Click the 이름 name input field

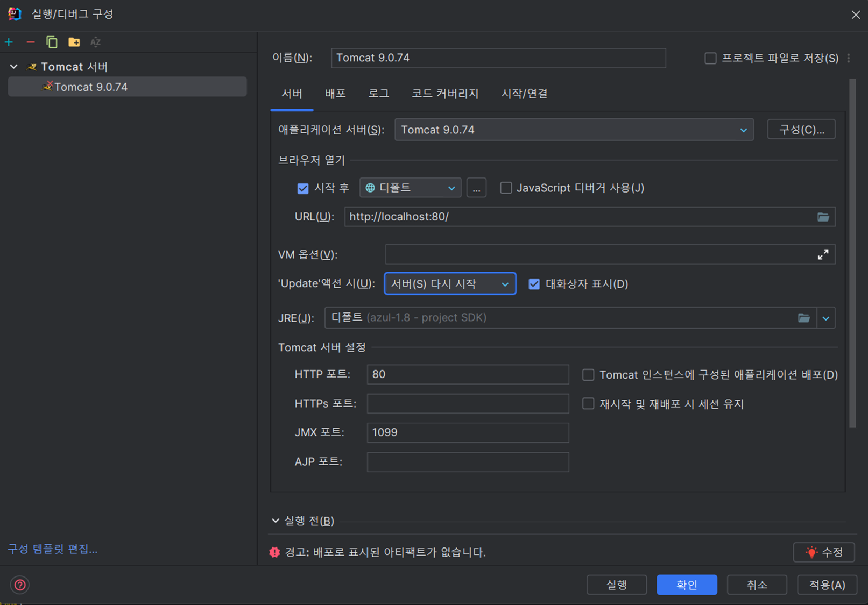498,58
